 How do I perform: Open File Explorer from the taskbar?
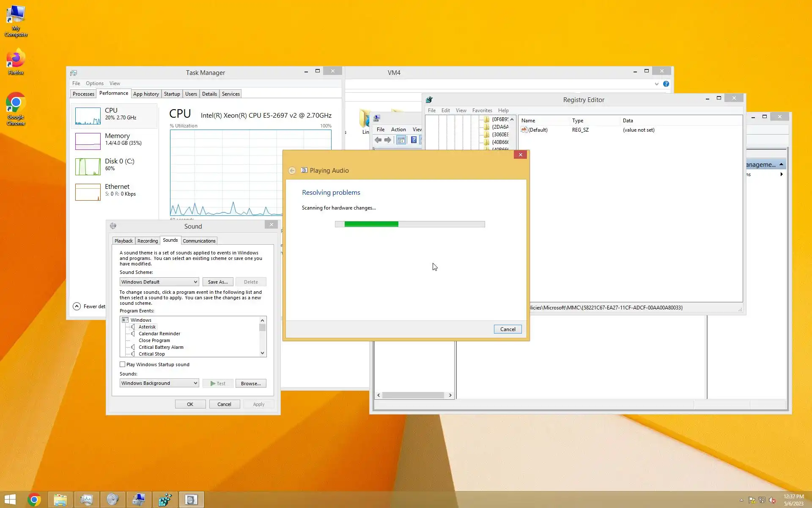pos(60,500)
